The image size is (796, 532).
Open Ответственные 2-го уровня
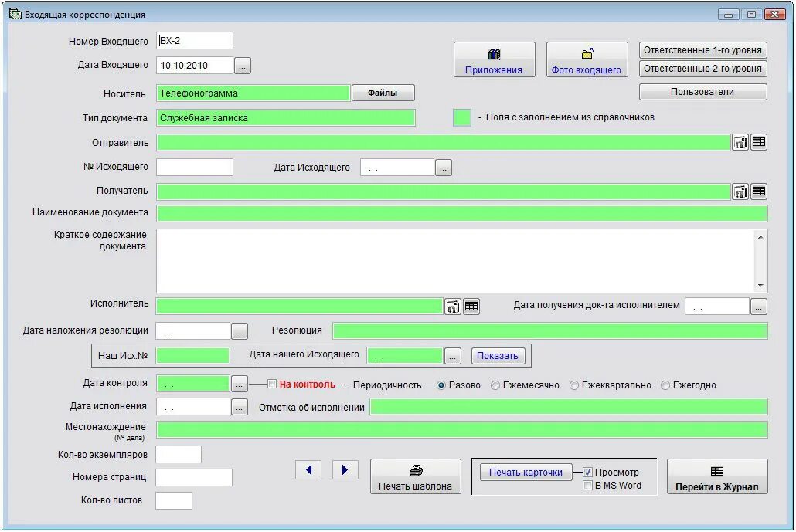(x=702, y=69)
